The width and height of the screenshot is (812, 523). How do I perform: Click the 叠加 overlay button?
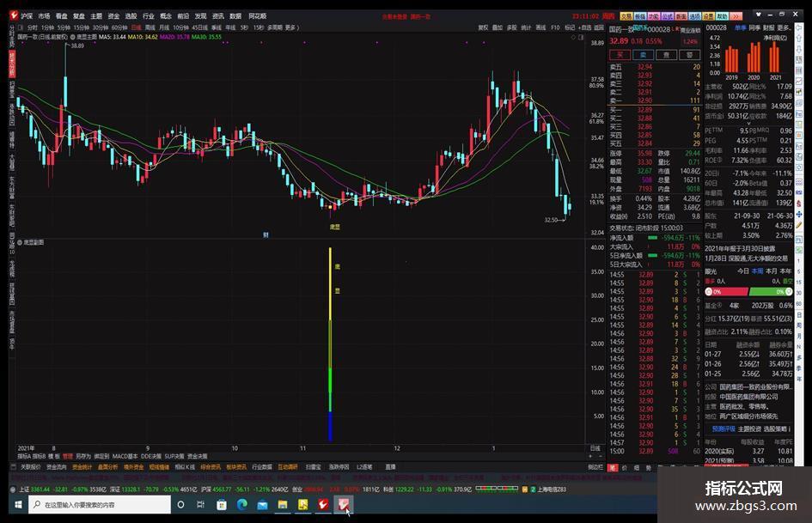point(498,27)
